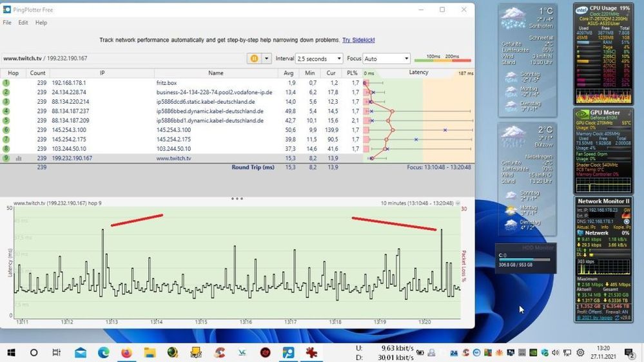Open the Windows Start menu
Screen dimensions: 644x362
click(12, 352)
